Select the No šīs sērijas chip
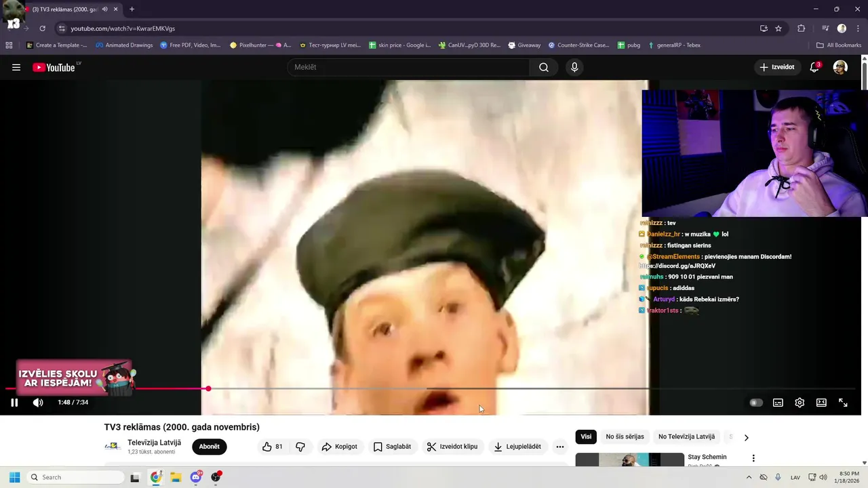 [x=625, y=437]
